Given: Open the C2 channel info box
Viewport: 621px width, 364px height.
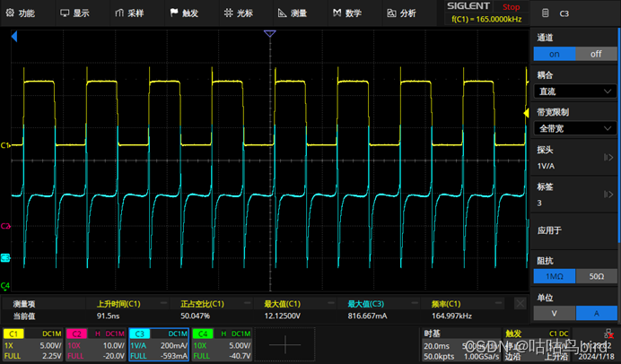Looking at the screenshot, I should click(x=96, y=344).
